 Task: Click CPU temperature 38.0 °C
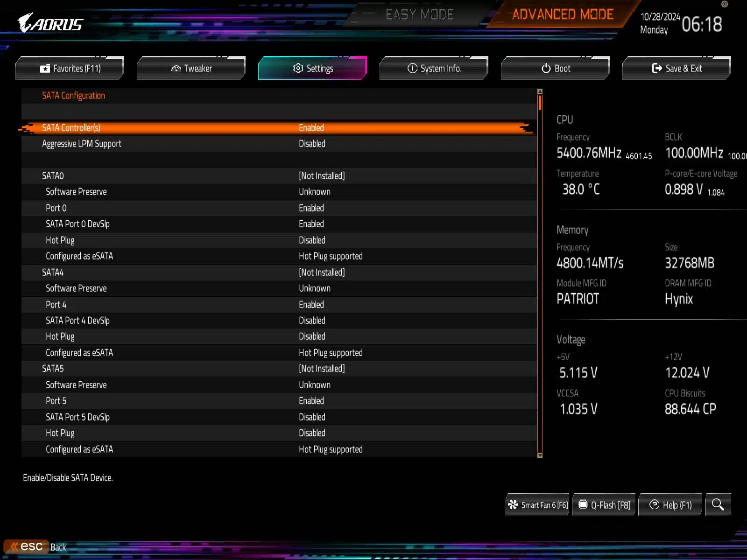[581, 189]
